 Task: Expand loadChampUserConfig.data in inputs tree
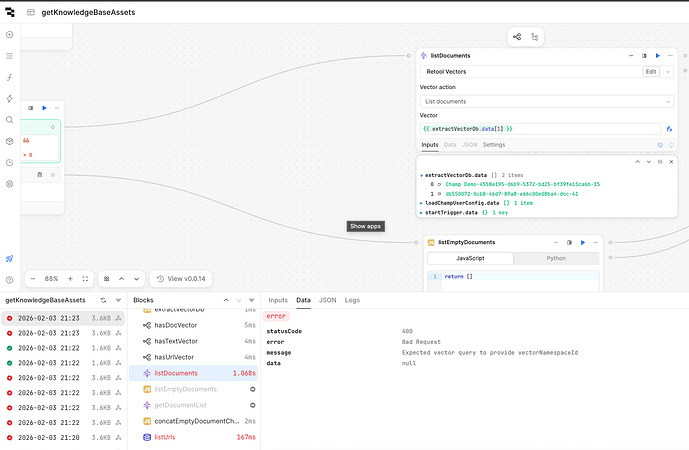coord(421,203)
